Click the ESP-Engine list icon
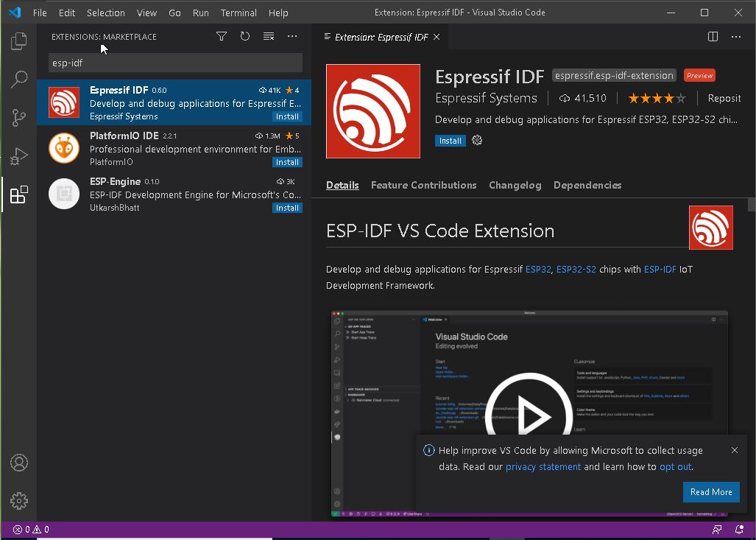Screen dimensions: 756x540 [x=64, y=194]
